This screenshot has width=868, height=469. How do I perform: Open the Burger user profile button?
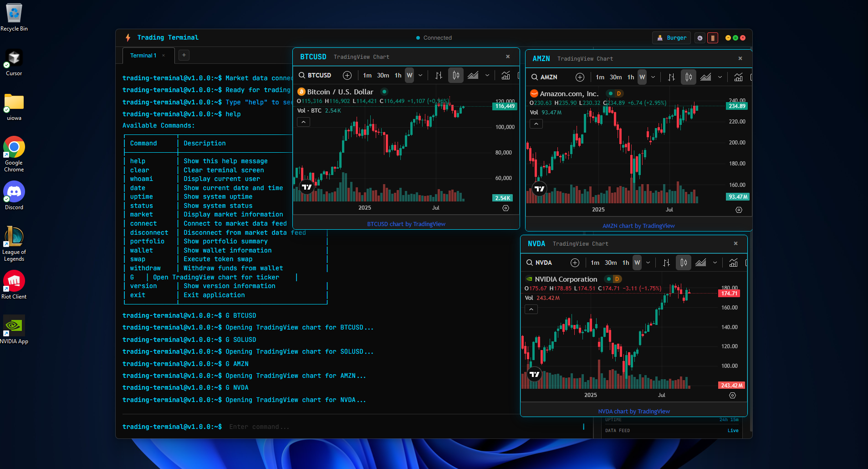click(x=671, y=38)
